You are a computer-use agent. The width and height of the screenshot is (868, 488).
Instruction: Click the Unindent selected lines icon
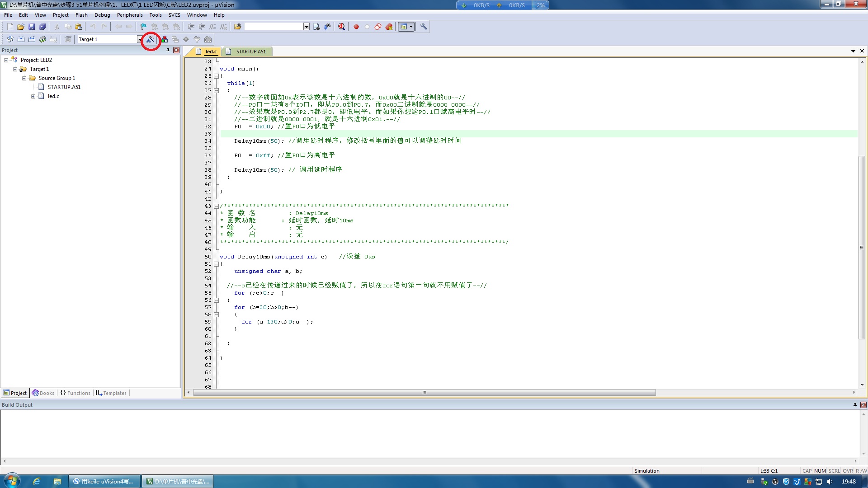point(202,27)
